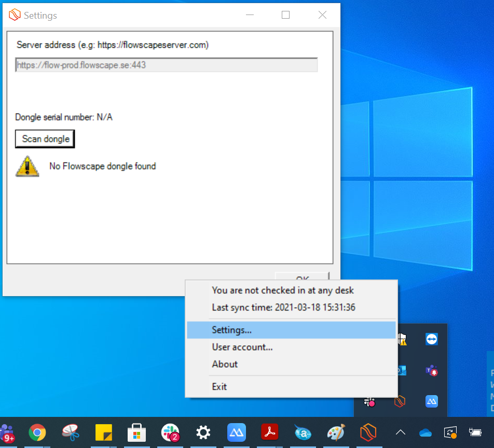Maximize the Settings window
This screenshot has width=494, height=448.
(x=286, y=15)
